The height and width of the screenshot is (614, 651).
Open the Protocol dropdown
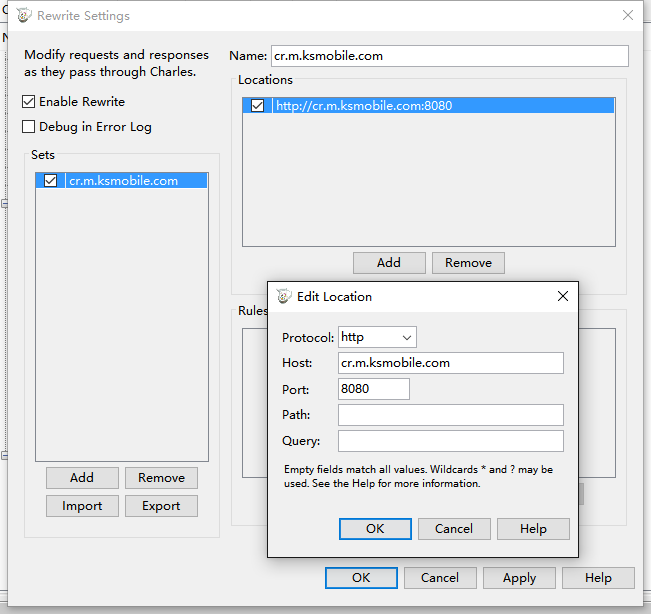(377, 338)
